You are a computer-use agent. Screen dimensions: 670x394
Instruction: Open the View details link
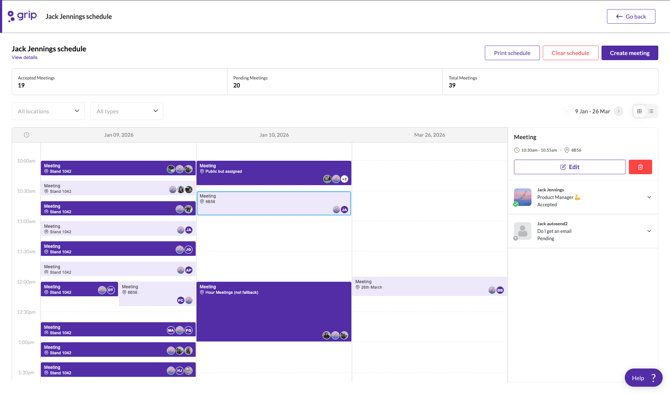[24, 57]
